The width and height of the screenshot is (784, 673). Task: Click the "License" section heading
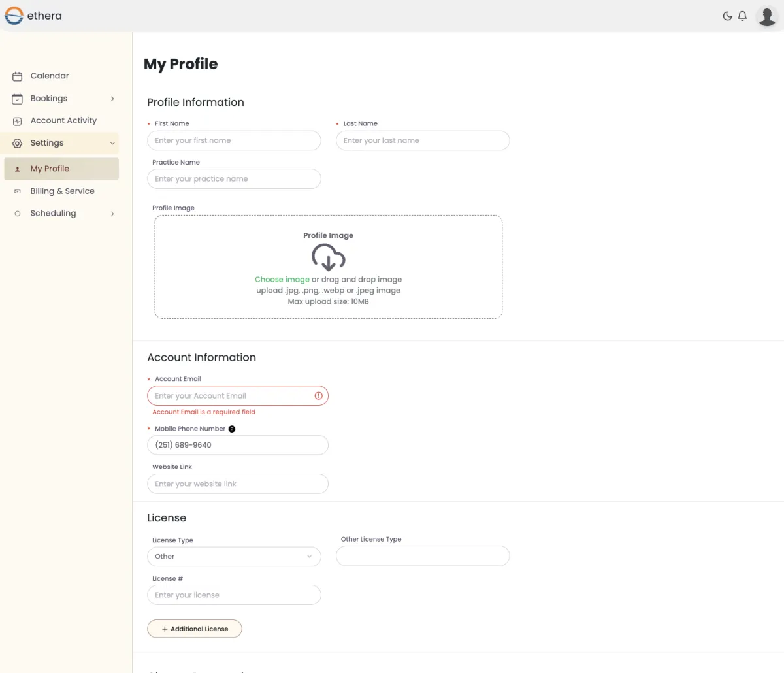[167, 518]
